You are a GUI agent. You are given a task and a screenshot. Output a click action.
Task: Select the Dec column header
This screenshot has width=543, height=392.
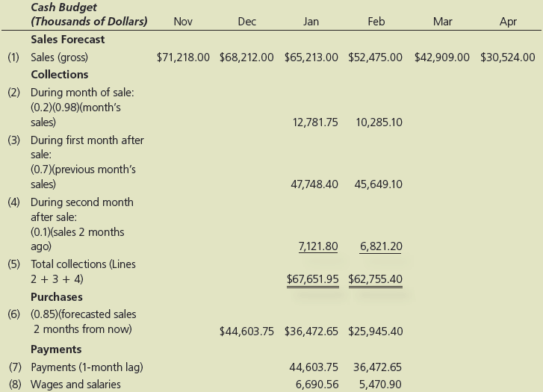point(246,22)
